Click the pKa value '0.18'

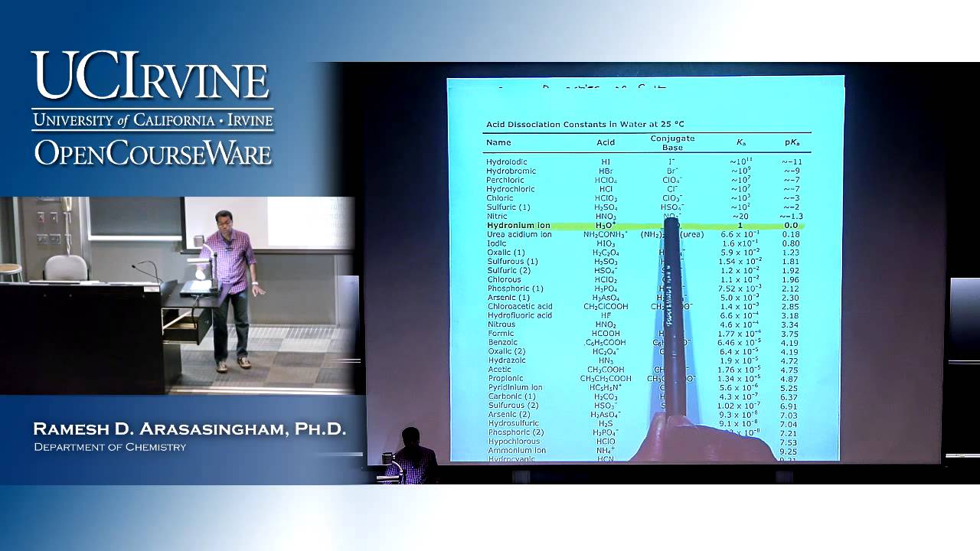(791, 234)
